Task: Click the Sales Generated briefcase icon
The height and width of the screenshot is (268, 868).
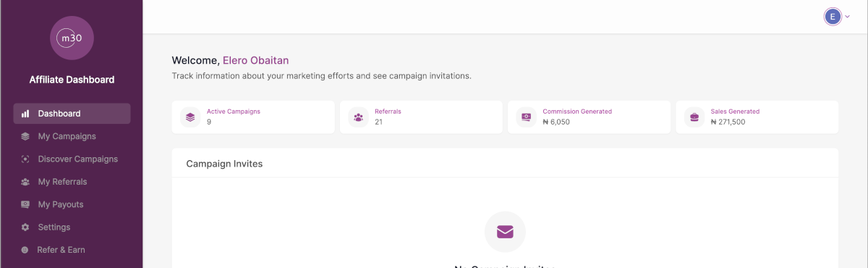Action: [x=694, y=117]
